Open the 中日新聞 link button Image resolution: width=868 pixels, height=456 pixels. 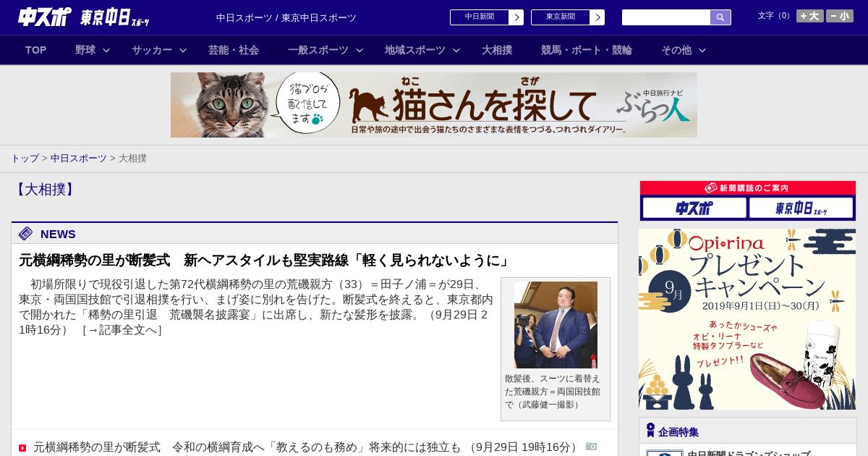(480, 17)
